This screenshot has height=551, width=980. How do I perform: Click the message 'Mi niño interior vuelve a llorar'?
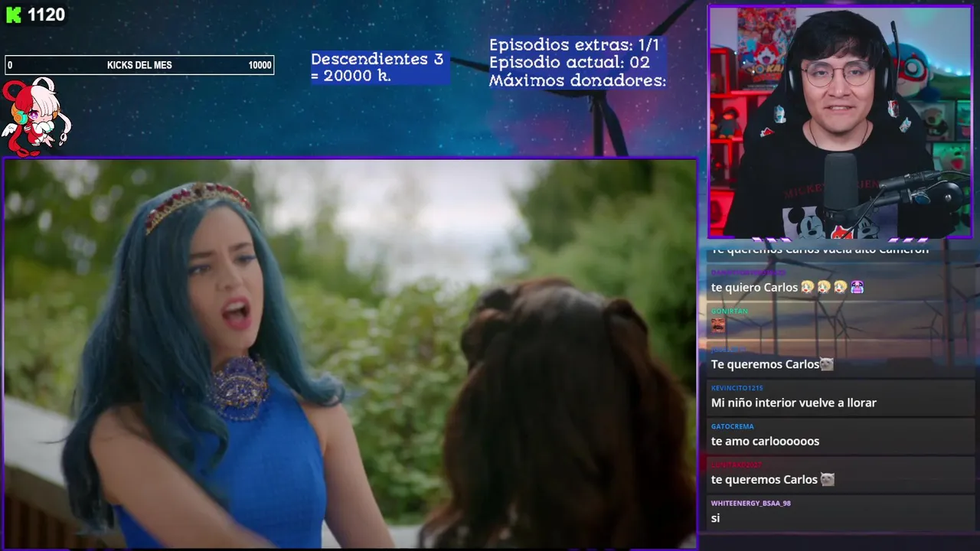(x=793, y=403)
